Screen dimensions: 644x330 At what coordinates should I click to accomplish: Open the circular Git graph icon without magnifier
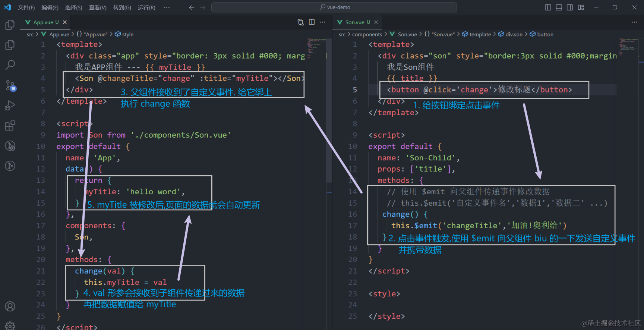tap(10, 166)
